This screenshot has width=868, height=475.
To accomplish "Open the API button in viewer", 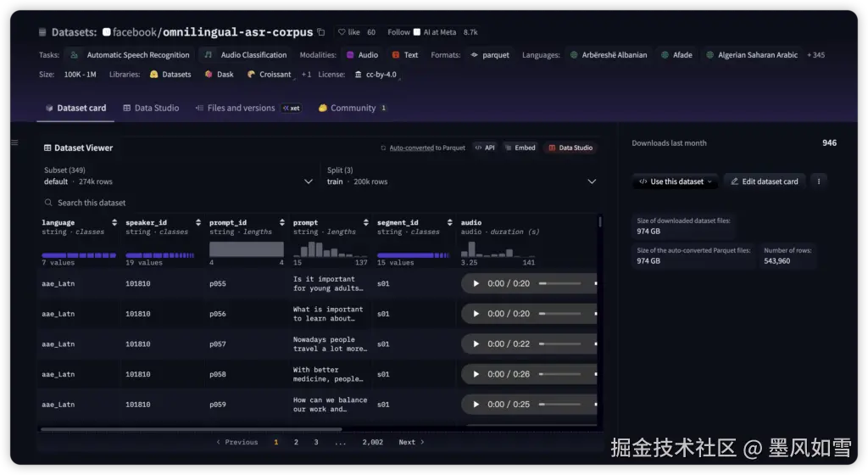I will point(485,148).
